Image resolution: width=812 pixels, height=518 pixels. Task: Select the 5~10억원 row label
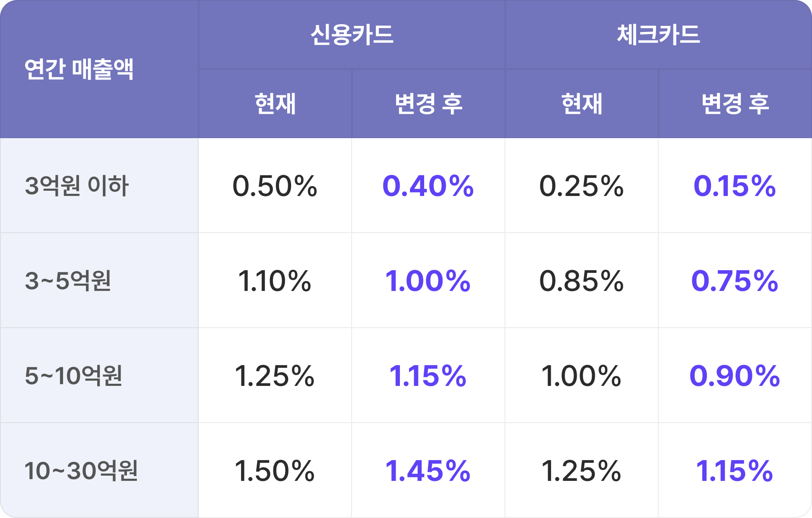(73, 376)
